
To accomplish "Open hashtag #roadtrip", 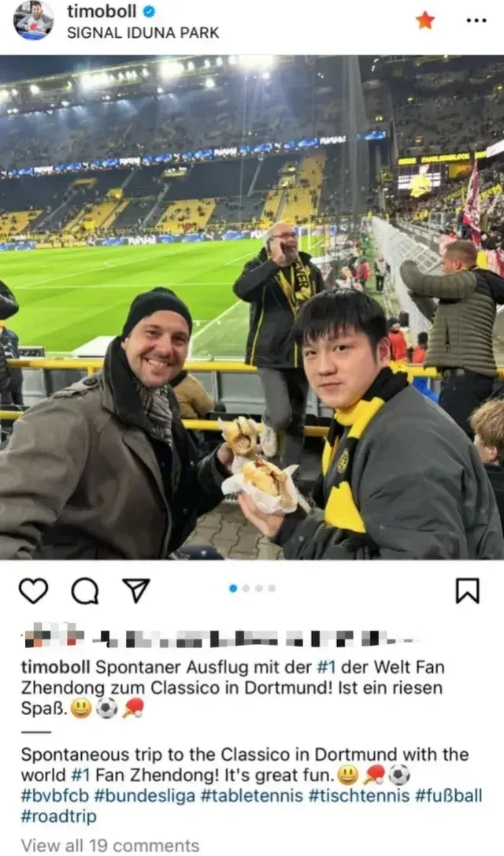I will 58,816.
